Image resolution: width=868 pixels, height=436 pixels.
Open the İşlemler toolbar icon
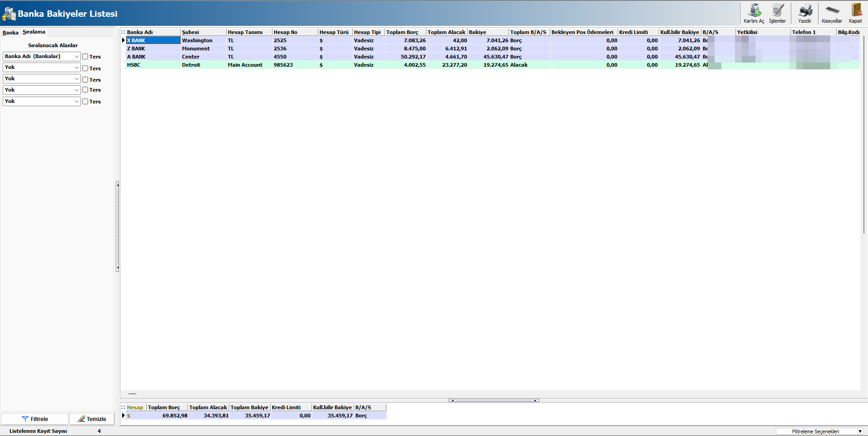[x=777, y=11]
